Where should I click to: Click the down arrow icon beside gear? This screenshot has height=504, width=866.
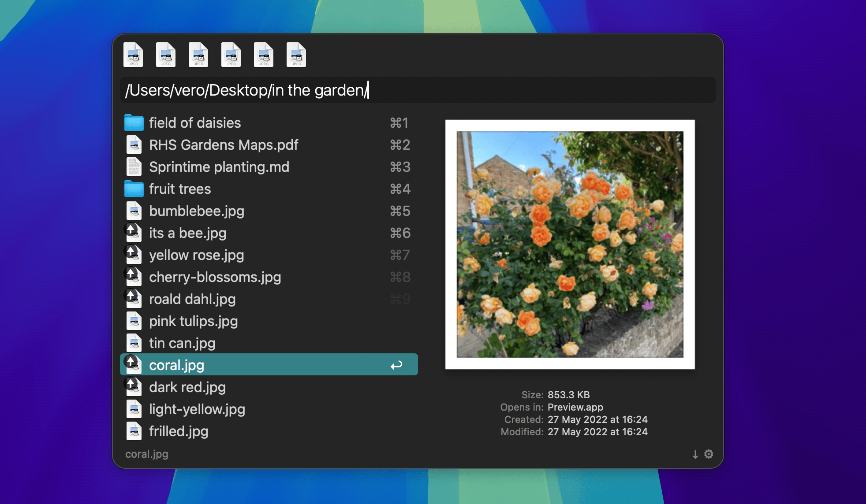(x=695, y=454)
